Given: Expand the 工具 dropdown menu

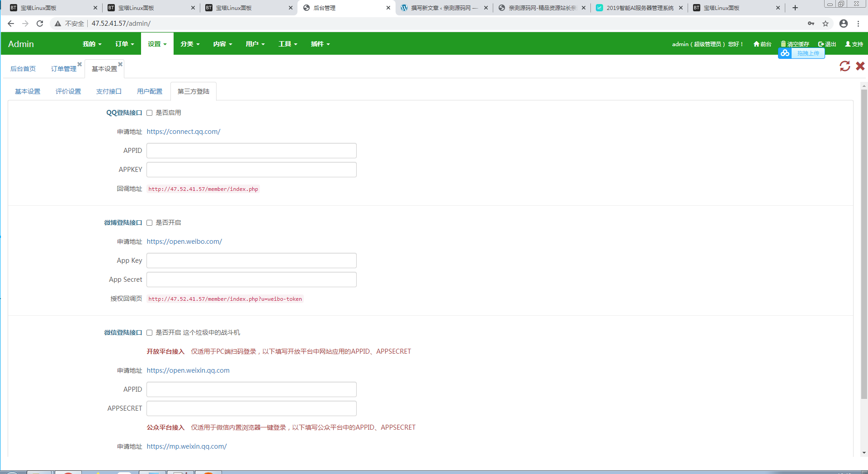Looking at the screenshot, I should click(x=288, y=44).
